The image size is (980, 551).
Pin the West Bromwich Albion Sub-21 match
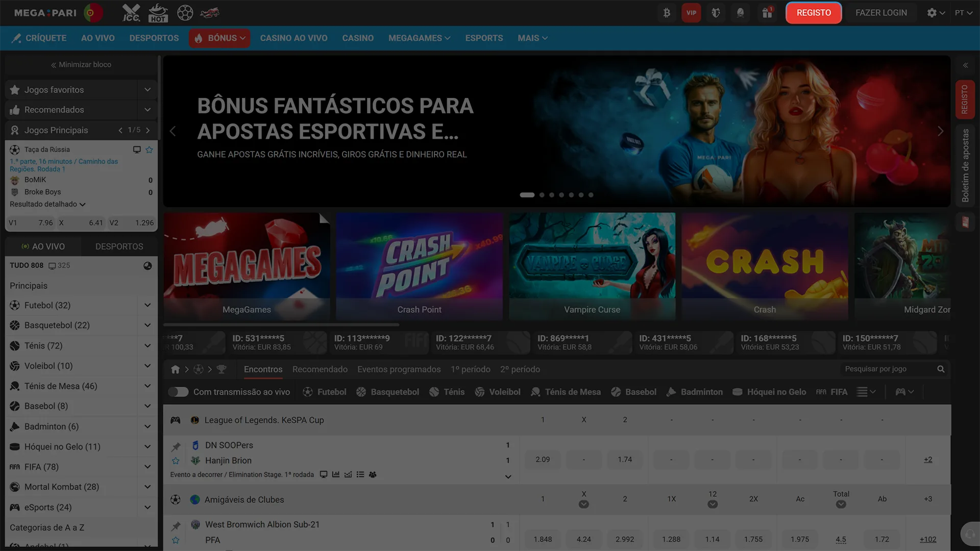(x=176, y=526)
